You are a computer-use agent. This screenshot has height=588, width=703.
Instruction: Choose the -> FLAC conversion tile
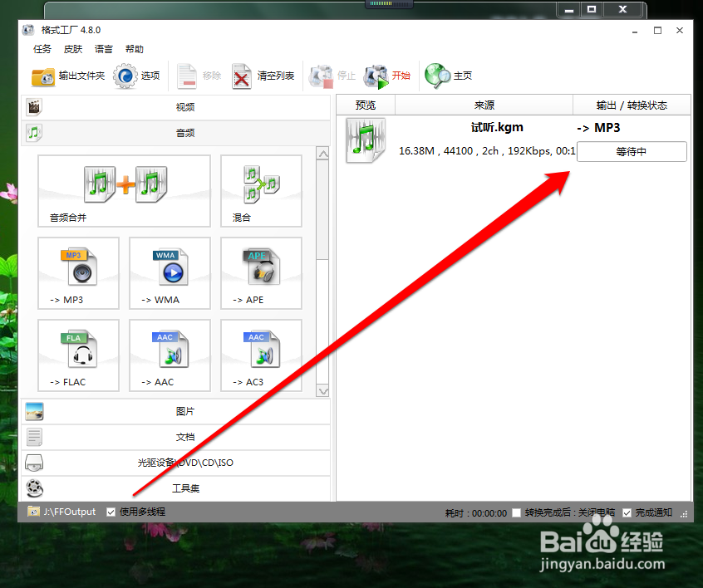pyautogui.click(x=78, y=355)
